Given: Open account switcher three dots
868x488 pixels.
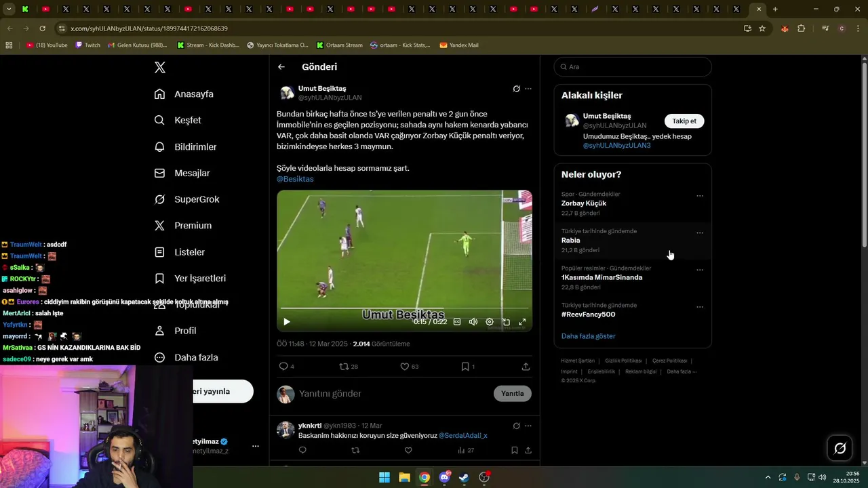Looking at the screenshot, I should coord(256,446).
